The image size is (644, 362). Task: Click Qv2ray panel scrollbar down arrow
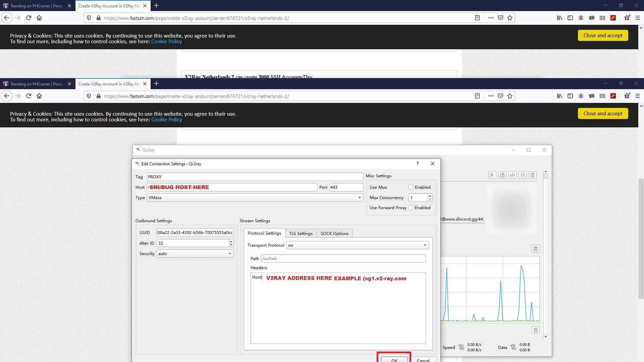pos(546,337)
